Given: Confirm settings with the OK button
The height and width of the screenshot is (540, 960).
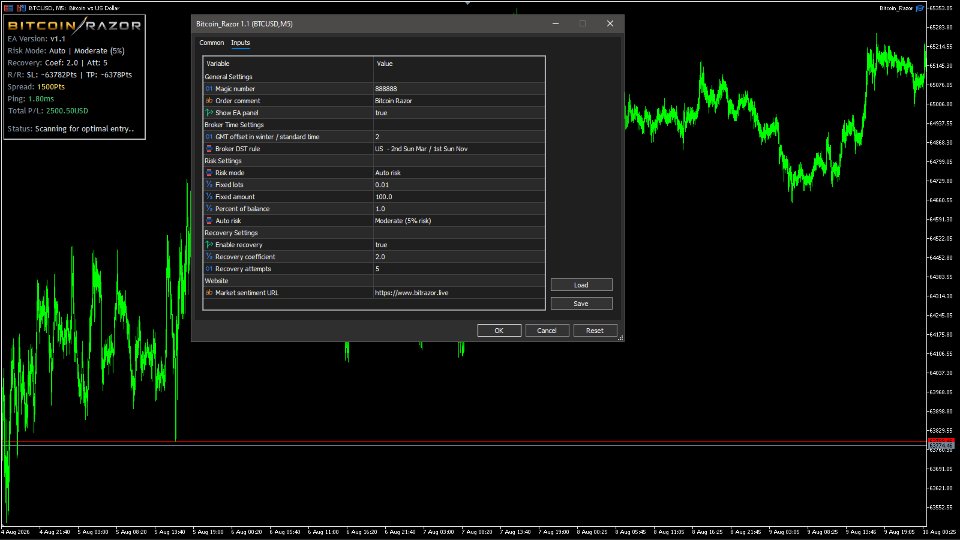Looking at the screenshot, I should [x=499, y=331].
